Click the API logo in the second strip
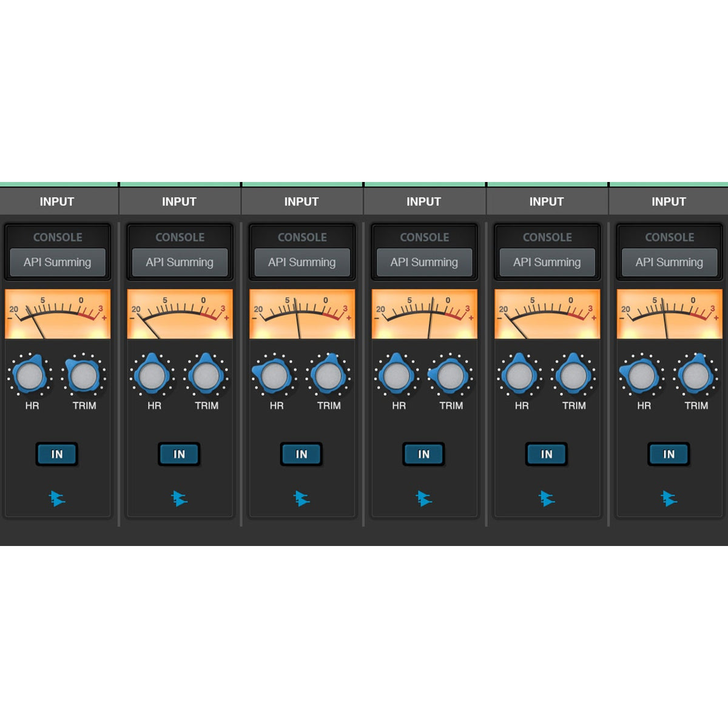This screenshot has width=728, height=728. 180,499
